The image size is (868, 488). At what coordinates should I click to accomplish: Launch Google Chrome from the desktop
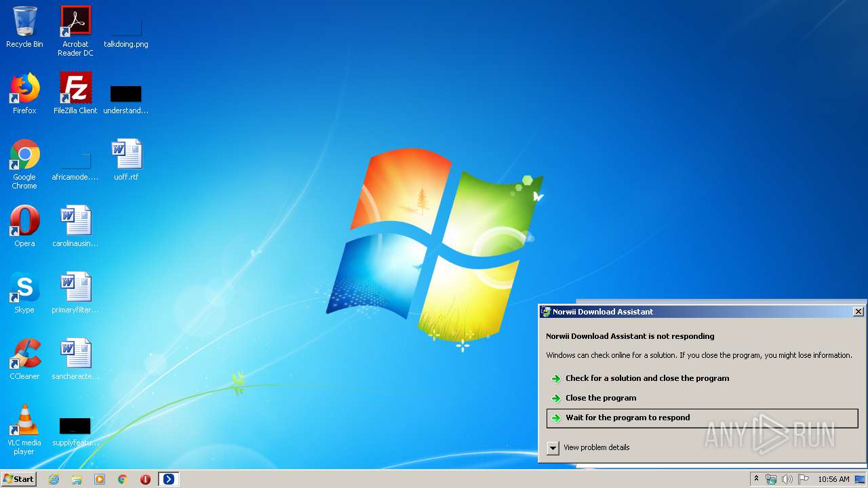point(24,164)
